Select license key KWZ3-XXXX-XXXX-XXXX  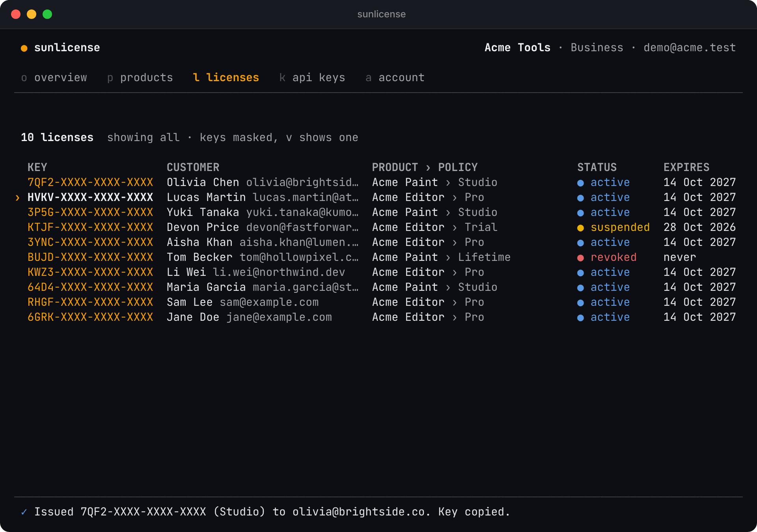click(x=90, y=272)
